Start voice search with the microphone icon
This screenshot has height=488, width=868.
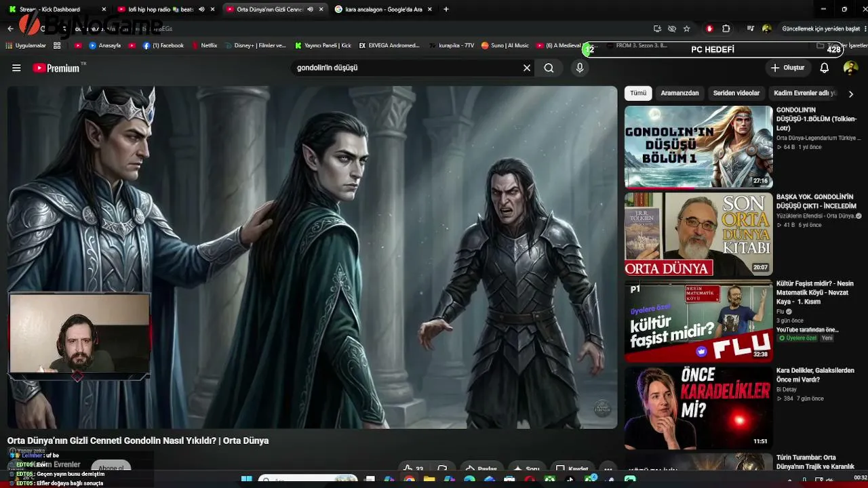pos(580,68)
